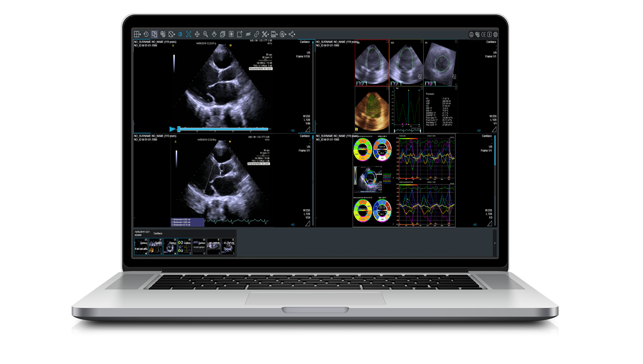This screenshot has width=643, height=364.
Task: Open the viewport layout grid tool
Action: tap(136, 34)
